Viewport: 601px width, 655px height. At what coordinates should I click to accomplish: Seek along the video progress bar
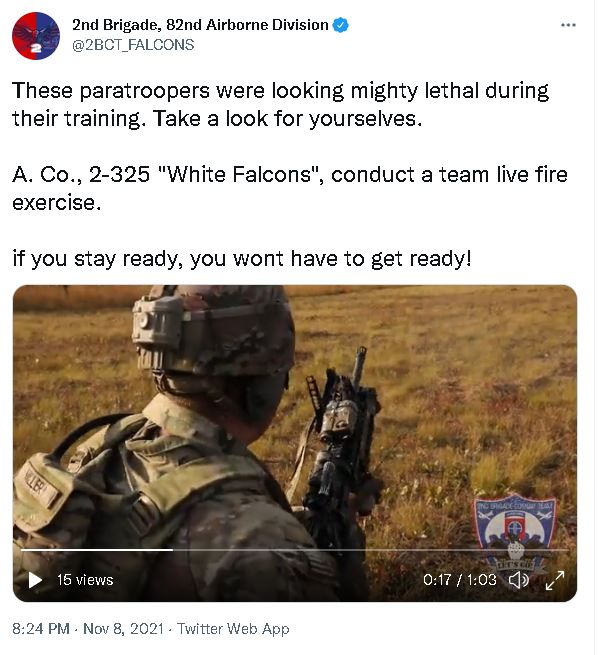point(295,550)
